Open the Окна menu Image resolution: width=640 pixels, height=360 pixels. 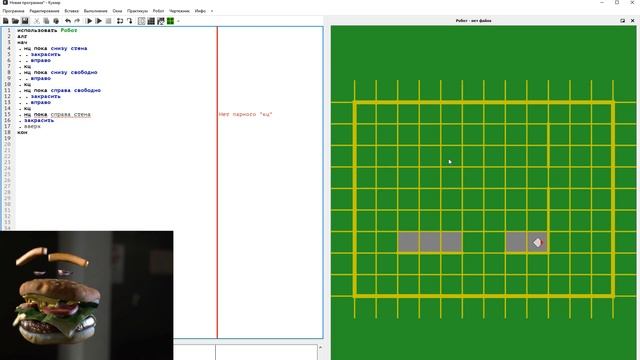pos(117,11)
